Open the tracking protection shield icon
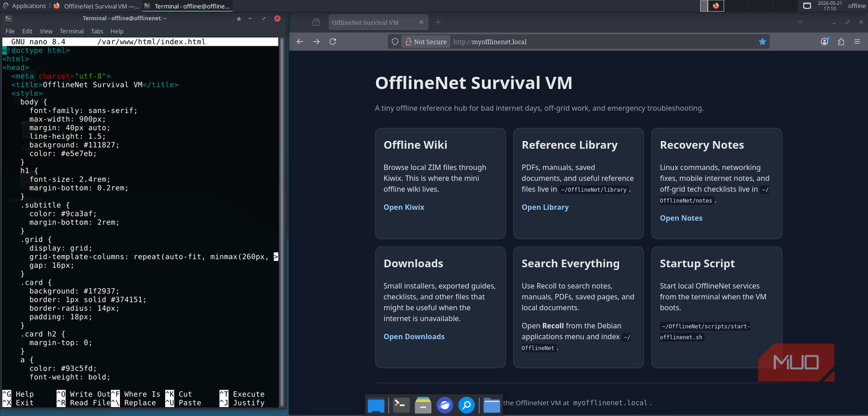The image size is (868, 416). (x=395, y=42)
